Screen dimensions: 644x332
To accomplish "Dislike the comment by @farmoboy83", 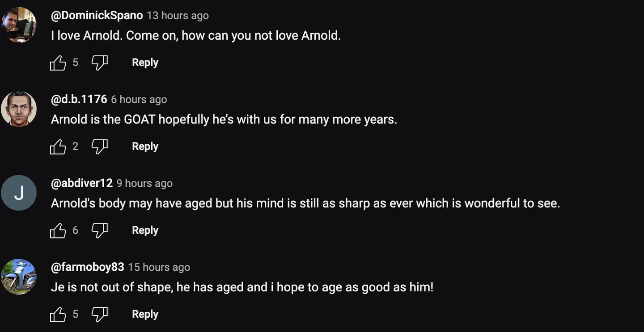I will coord(99,315).
